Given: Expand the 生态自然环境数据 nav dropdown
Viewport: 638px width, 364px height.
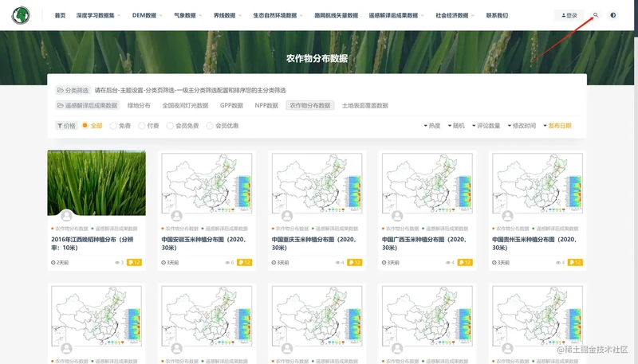Looking at the screenshot, I should tap(278, 15).
